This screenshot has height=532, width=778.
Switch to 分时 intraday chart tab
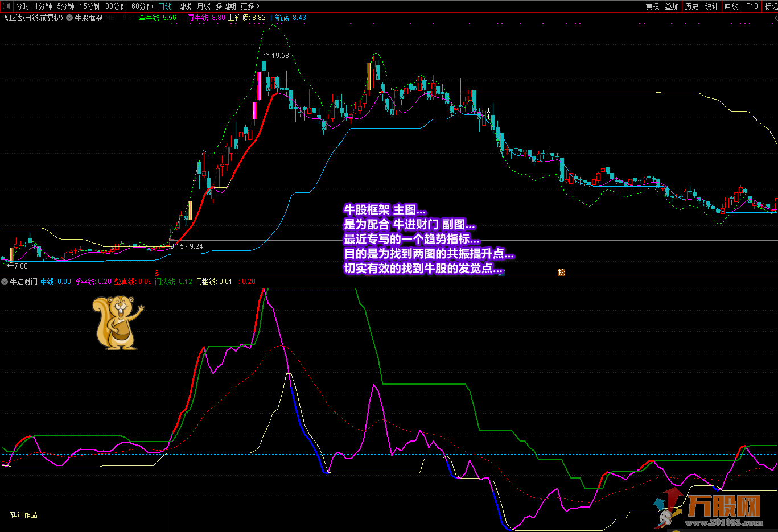pos(22,6)
